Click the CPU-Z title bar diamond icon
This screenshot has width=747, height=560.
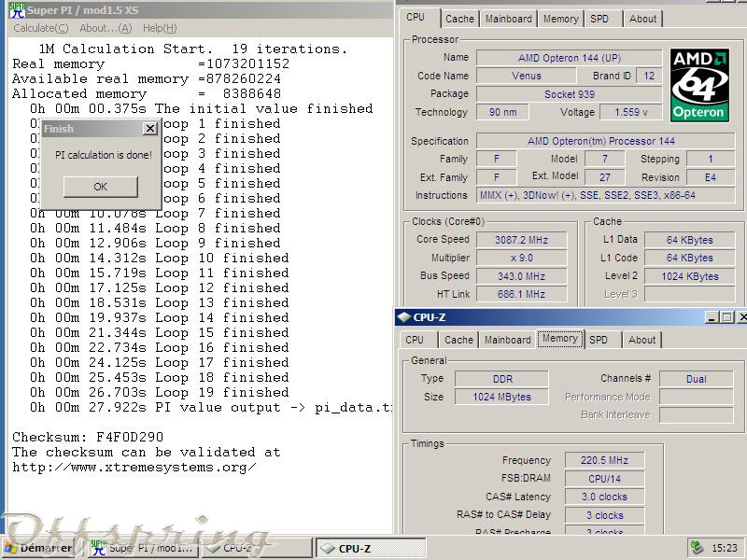[404, 317]
